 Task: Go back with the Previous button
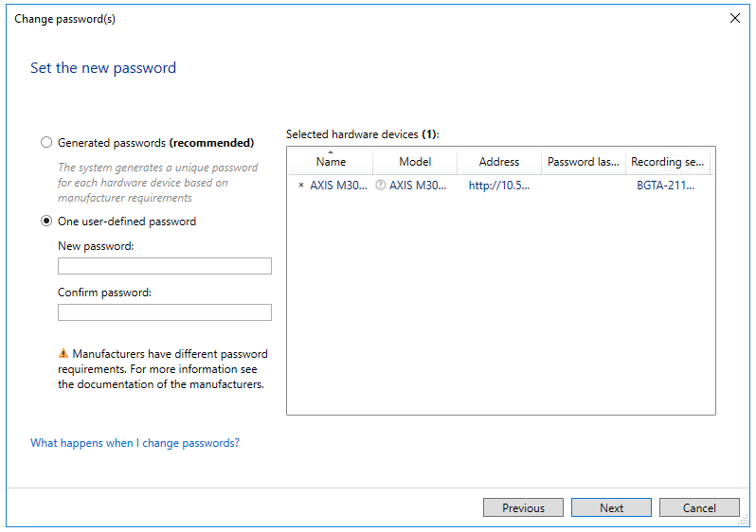point(523,508)
